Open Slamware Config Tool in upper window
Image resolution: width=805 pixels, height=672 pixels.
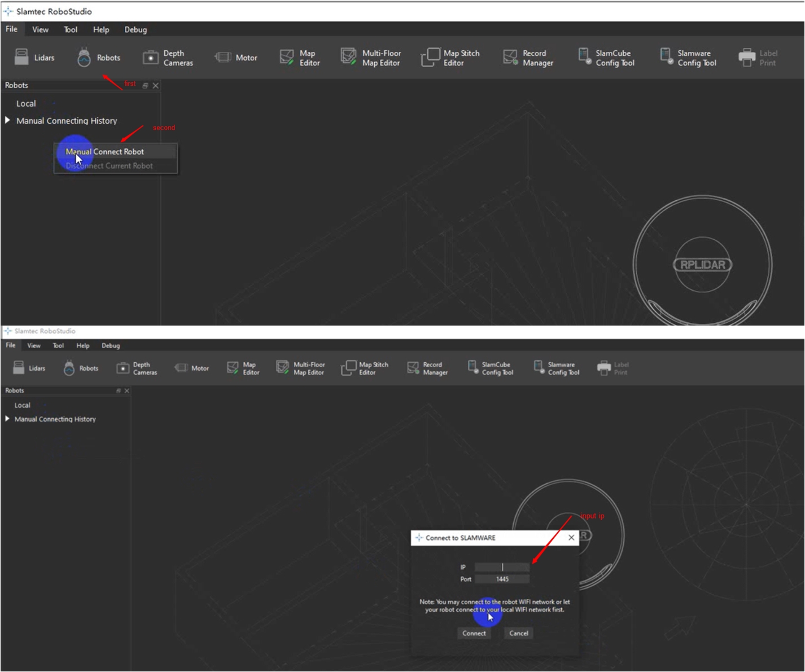click(688, 58)
